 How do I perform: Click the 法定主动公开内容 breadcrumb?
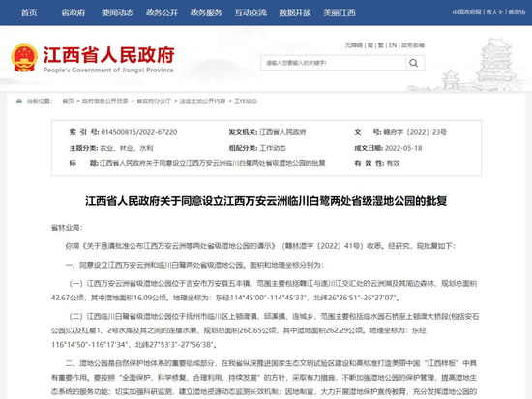coord(202,101)
